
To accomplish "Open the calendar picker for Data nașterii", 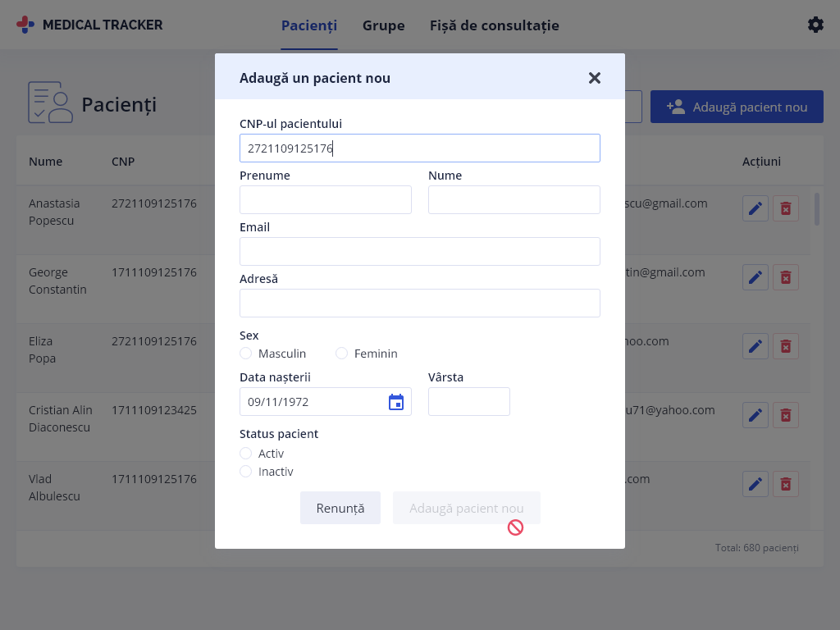I will click(396, 402).
